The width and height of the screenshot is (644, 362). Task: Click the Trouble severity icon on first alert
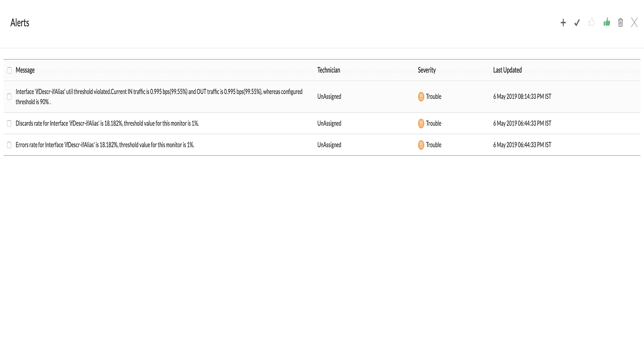click(x=421, y=96)
